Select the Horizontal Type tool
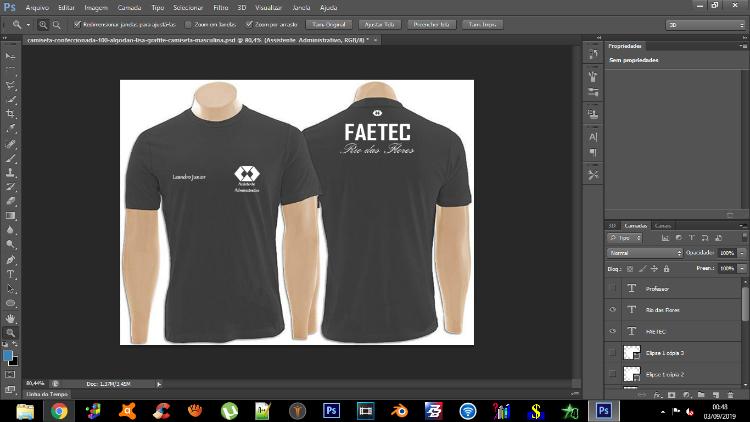 (x=11, y=274)
